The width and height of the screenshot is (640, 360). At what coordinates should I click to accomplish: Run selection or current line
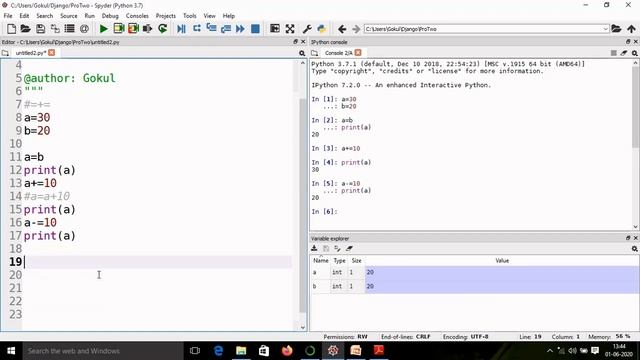pos(147,29)
